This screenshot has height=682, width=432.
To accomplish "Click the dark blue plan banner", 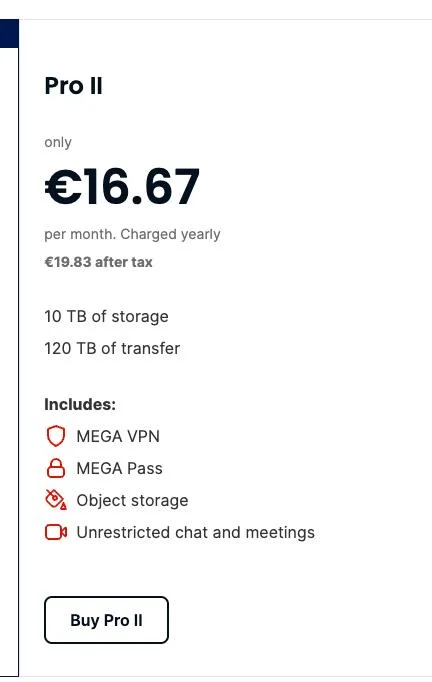I will click(x=9, y=33).
